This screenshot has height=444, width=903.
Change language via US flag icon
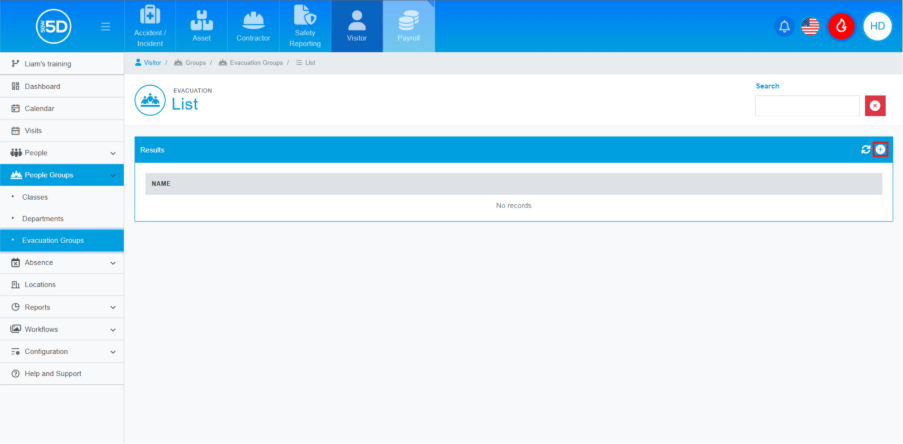(x=810, y=26)
